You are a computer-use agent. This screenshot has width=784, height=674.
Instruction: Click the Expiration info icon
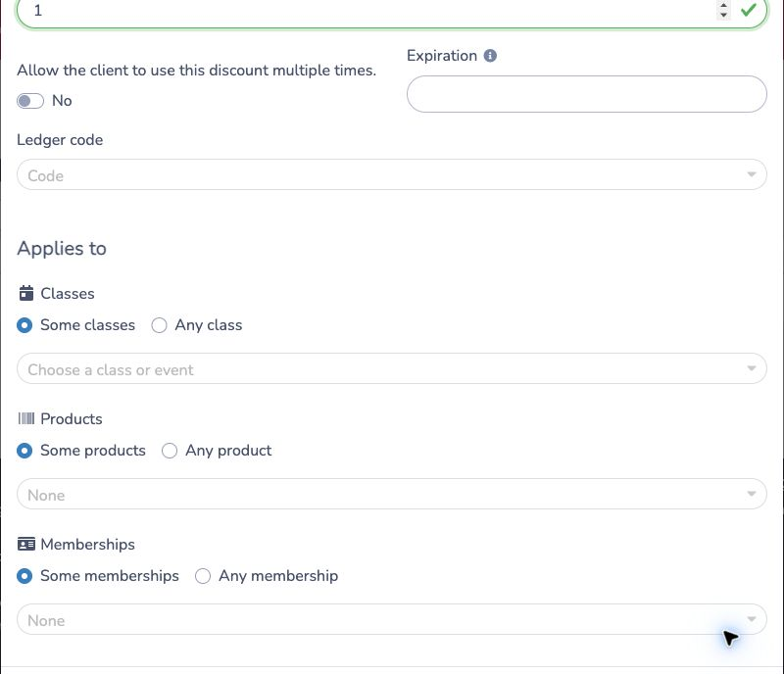pos(490,56)
